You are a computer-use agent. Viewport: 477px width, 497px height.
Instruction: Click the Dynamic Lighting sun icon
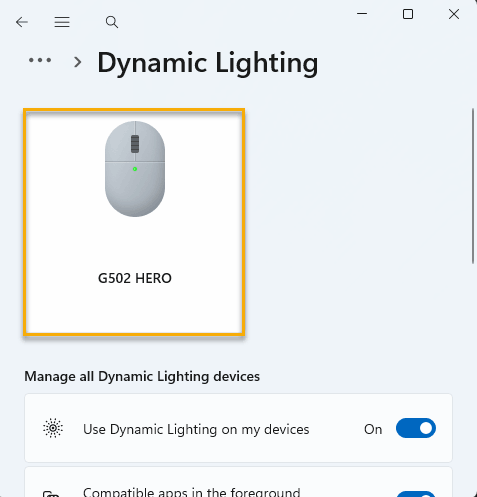pyautogui.click(x=53, y=428)
